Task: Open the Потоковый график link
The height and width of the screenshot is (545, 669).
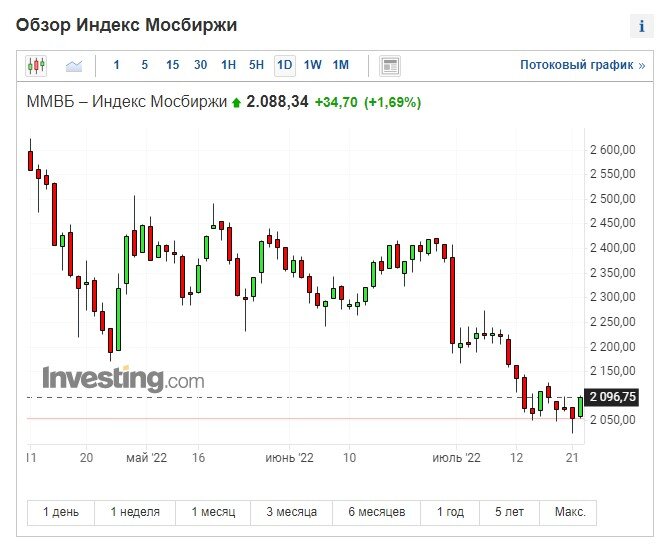Action: pyautogui.click(x=582, y=65)
